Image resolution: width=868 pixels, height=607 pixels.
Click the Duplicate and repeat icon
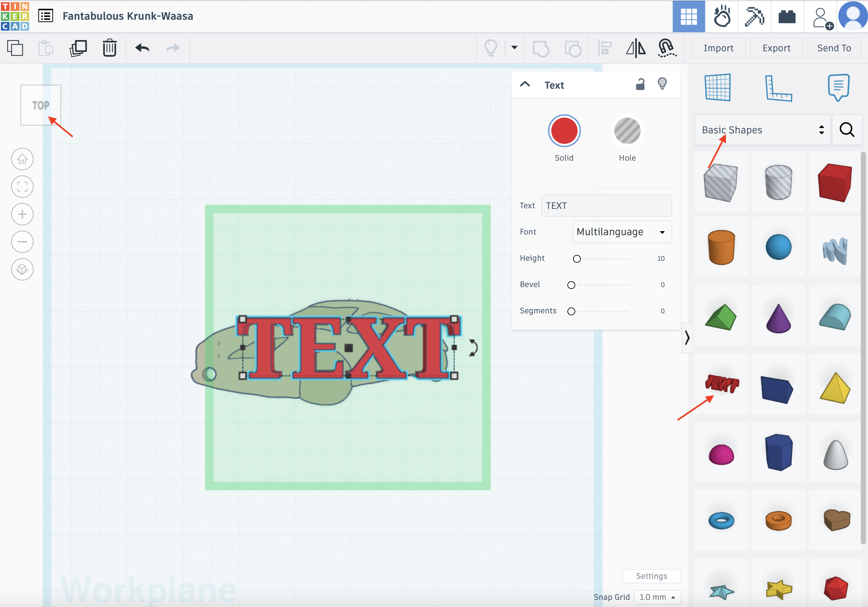(x=78, y=48)
